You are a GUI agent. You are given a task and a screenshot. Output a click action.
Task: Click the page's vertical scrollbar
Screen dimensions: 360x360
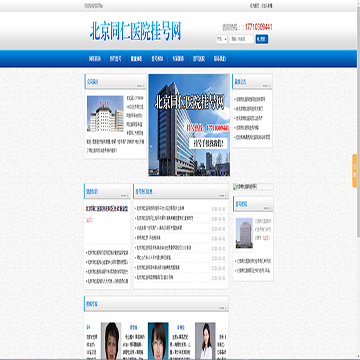click(358, 180)
